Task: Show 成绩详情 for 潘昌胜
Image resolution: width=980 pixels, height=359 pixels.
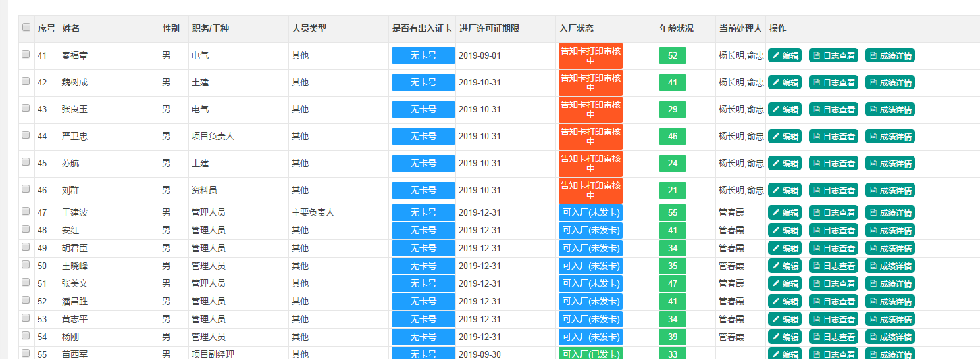Action: (x=890, y=301)
